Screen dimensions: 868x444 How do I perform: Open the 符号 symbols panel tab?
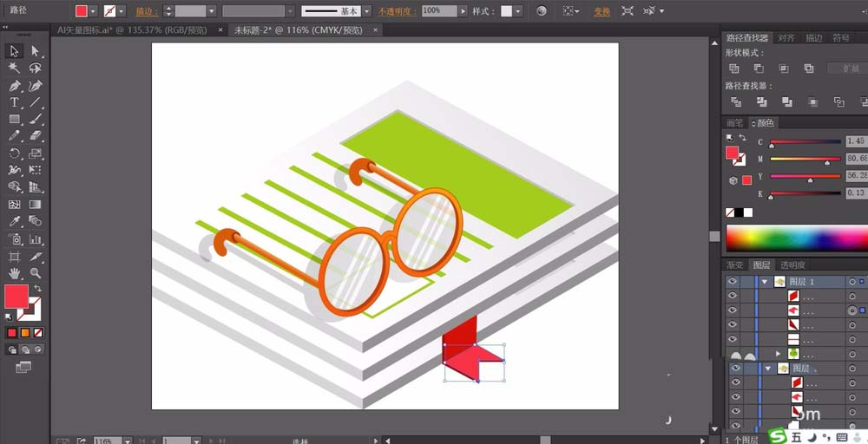pyautogui.click(x=841, y=37)
